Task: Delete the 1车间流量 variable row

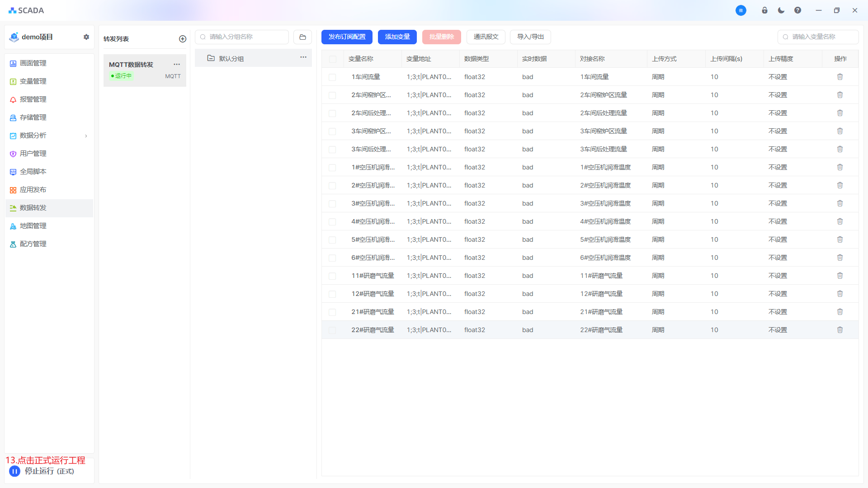Action: 840,77
